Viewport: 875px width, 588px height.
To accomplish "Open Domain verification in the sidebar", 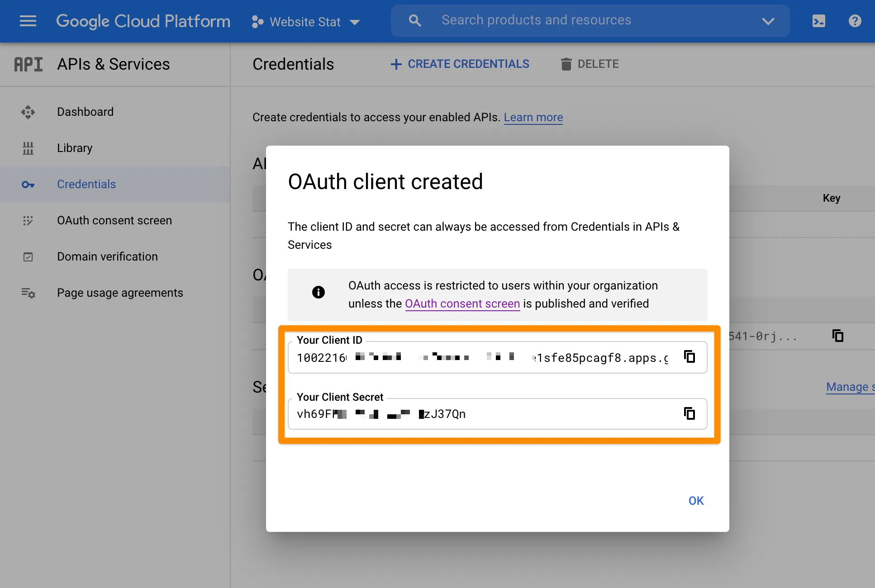I will point(115,256).
